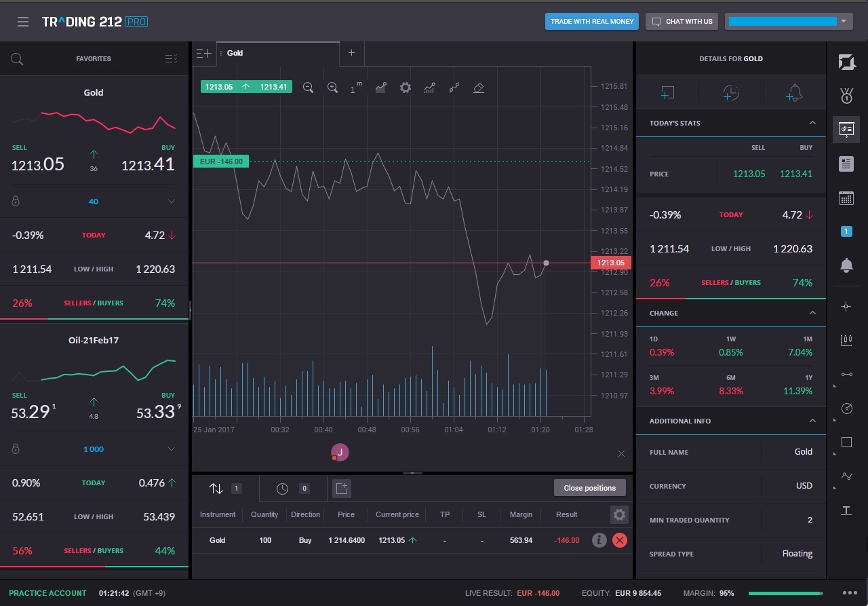Click Trade With Real Money button
Screen dimensions: 868x606
(592, 22)
